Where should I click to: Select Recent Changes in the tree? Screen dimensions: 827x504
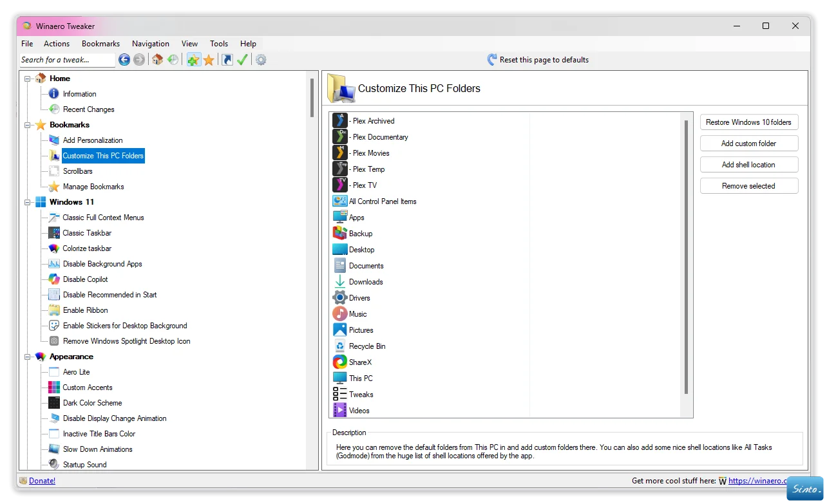(89, 109)
